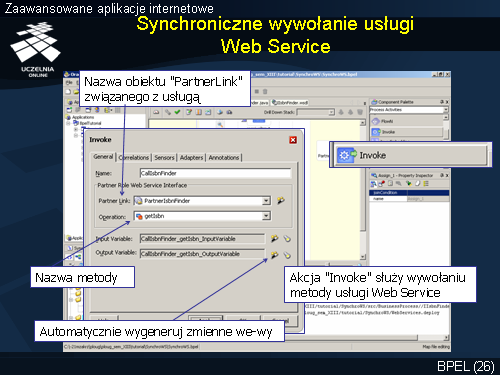
Task: Open the IIsbnFinder.wsdl editor tab
Action: (290, 102)
